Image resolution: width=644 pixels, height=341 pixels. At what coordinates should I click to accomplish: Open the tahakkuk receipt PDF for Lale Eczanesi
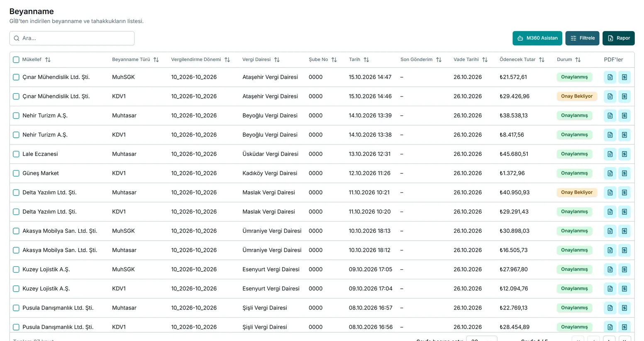[624, 154]
